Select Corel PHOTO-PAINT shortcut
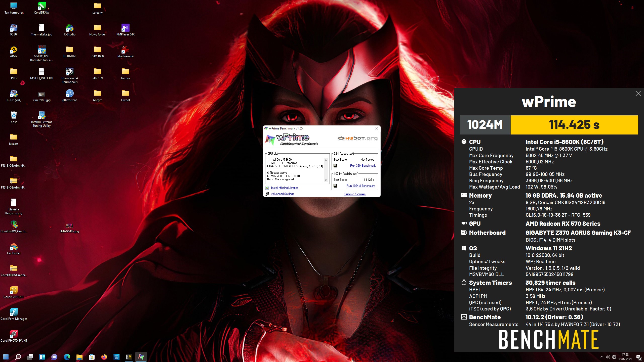 [x=14, y=336]
